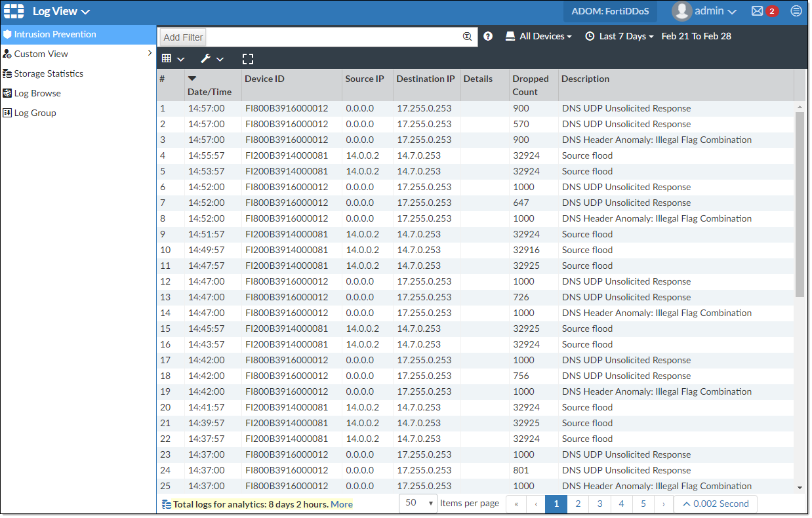Open the Last 7 Days time range dropdown
Screen dimensions: 812x518
[617, 36]
